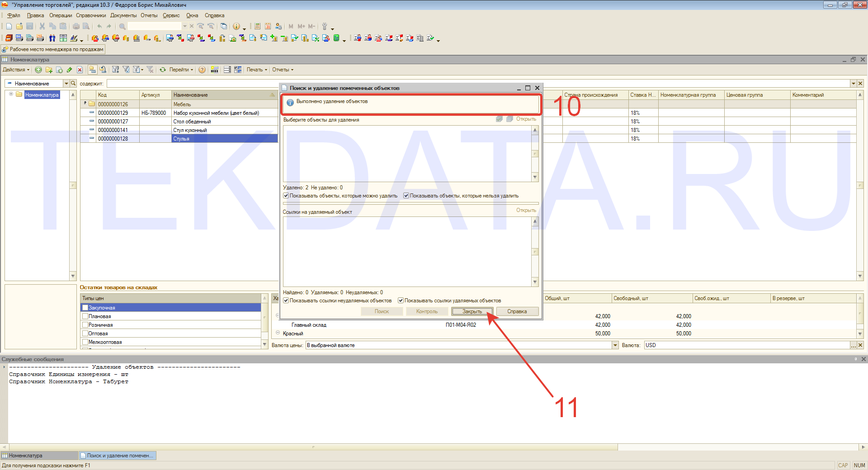Click the yellow help question mark icon
The height and width of the screenshot is (470, 868).
[x=202, y=70]
